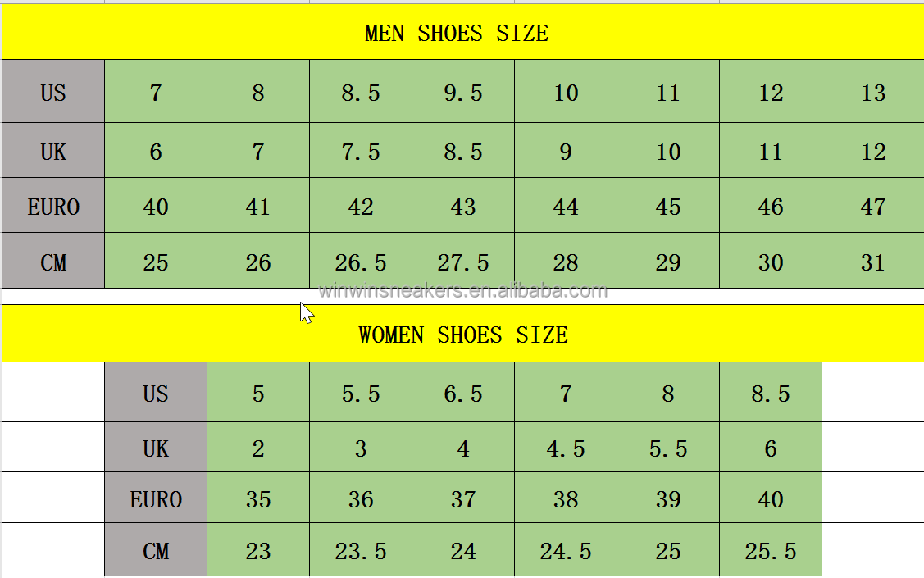Click the men's US size 13 cell
This screenshot has height=578, width=924.
[873, 92]
